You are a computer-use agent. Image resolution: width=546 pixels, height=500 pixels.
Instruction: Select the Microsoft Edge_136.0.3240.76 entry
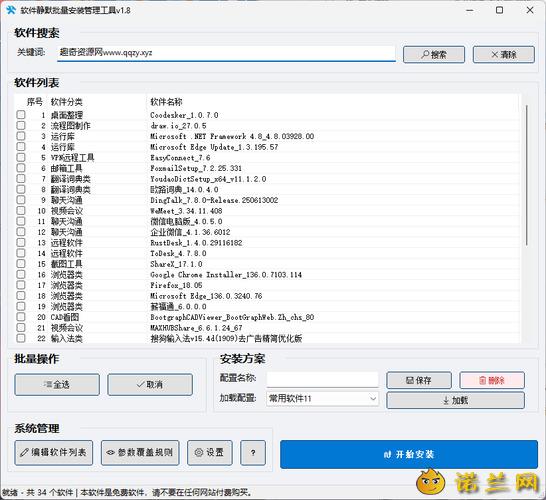click(206, 296)
